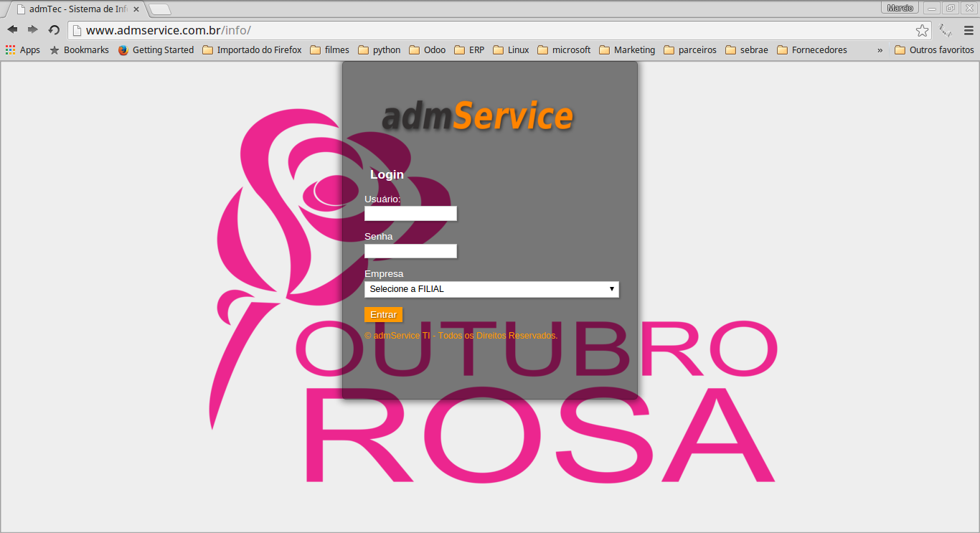This screenshot has height=533, width=980.
Task: Expand the Empresa filial dropdown
Action: tap(491, 289)
